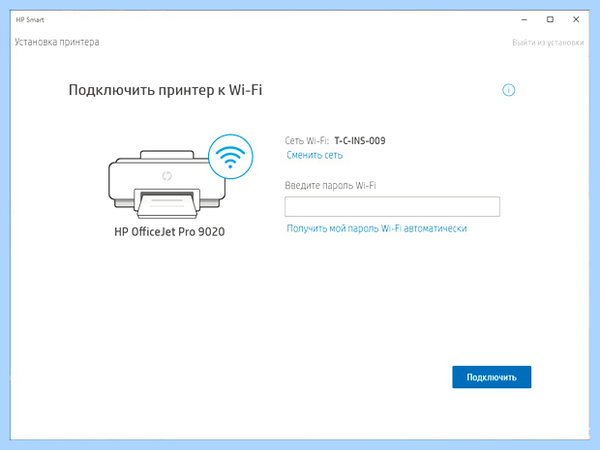The height and width of the screenshot is (450, 600).
Task: Minimize the HP Smart window
Action: point(524,20)
